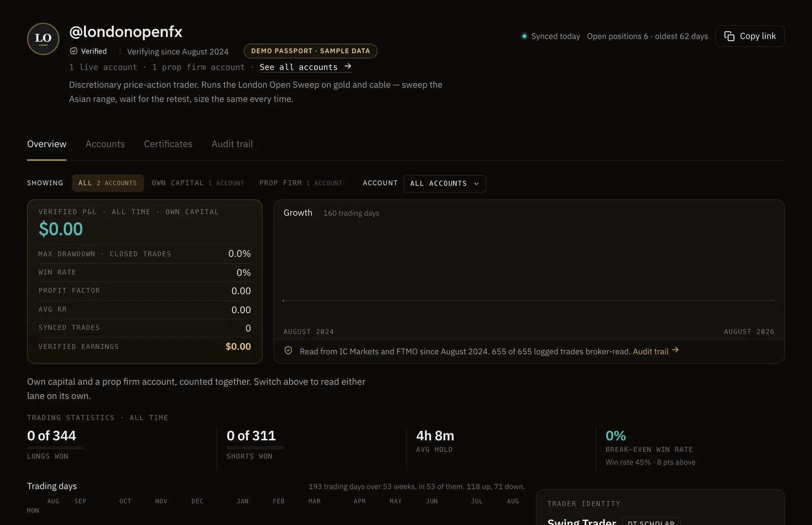812x525 pixels.
Task: Click the LO profile avatar
Action: tap(43, 39)
